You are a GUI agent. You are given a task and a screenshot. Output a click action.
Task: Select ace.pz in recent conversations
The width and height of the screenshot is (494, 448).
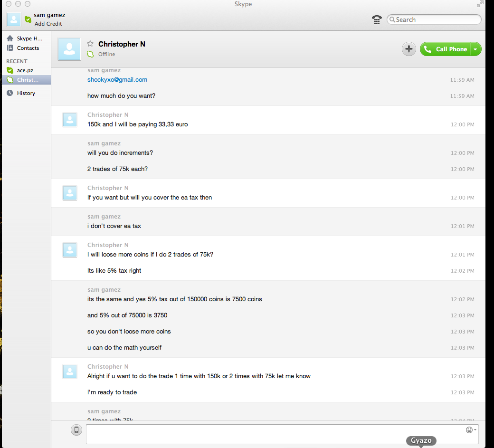(25, 70)
